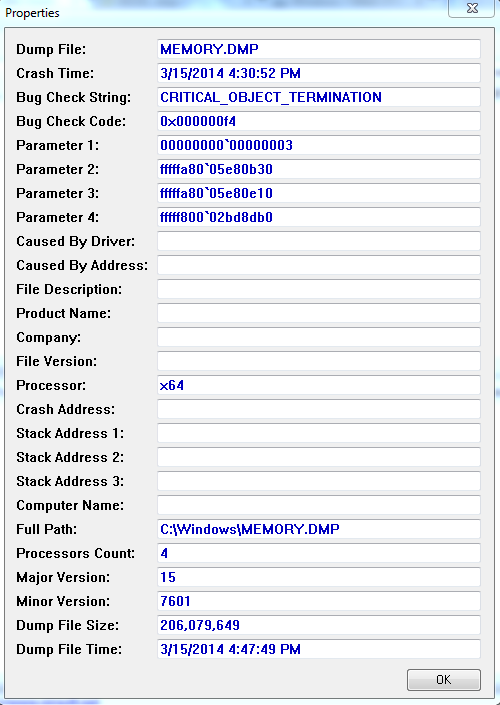
Task: Click the Crash Time value field
Action: pyautogui.click(x=319, y=73)
